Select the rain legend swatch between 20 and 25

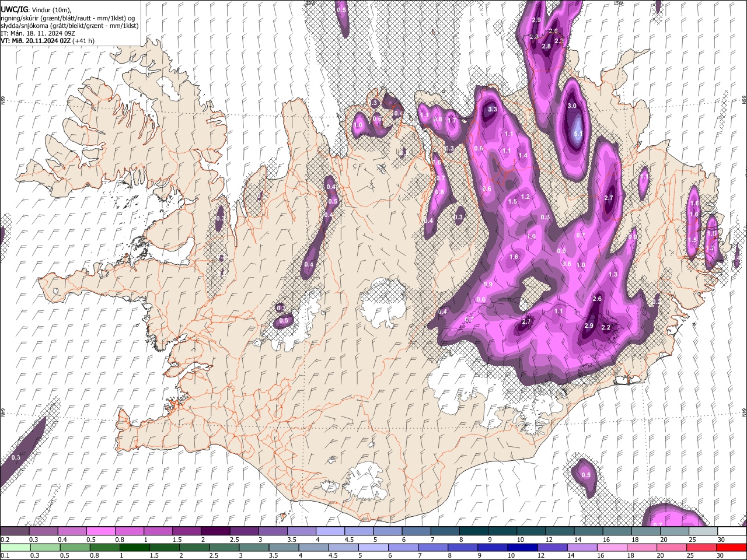tap(672, 548)
